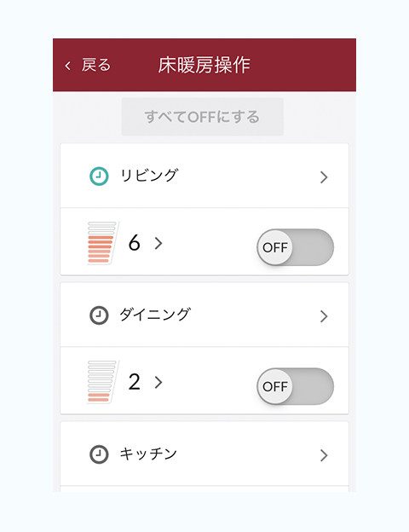
Task: Tap the heat level bars icon showing 6
Action: point(101,243)
